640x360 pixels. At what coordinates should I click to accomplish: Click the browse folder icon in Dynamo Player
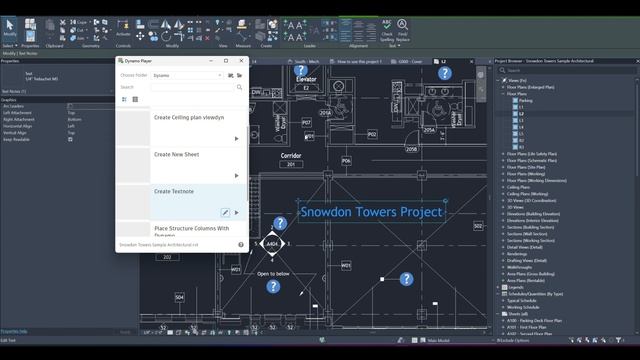pyautogui.click(x=240, y=76)
